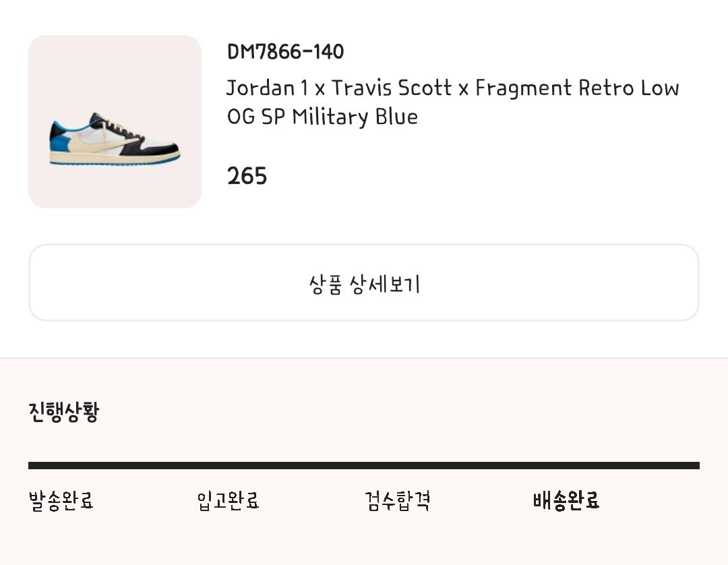The height and width of the screenshot is (565, 728).
Task: Click the sneaker product thumbnail image
Action: coord(115,121)
